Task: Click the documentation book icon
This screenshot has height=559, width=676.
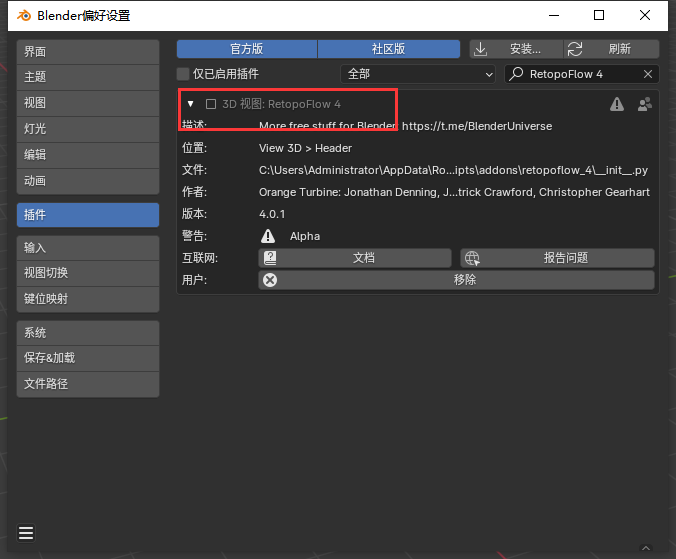Action: point(270,258)
